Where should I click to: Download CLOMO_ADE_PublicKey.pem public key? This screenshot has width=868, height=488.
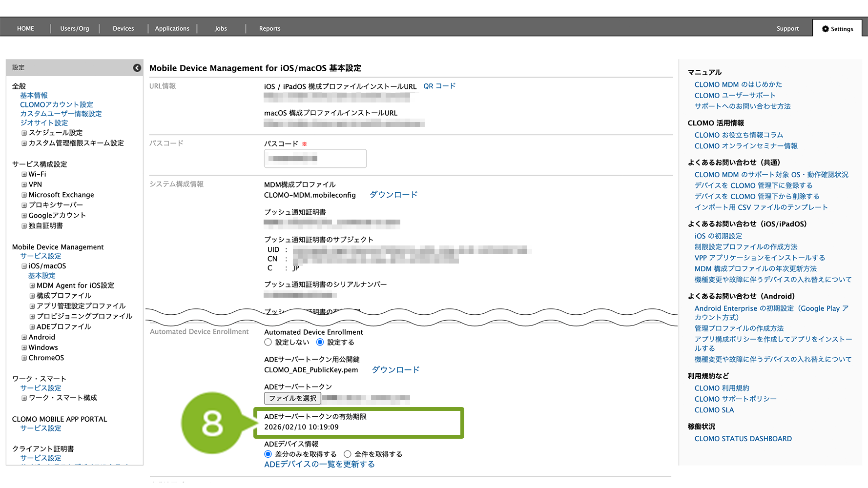click(x=395, y=370)
